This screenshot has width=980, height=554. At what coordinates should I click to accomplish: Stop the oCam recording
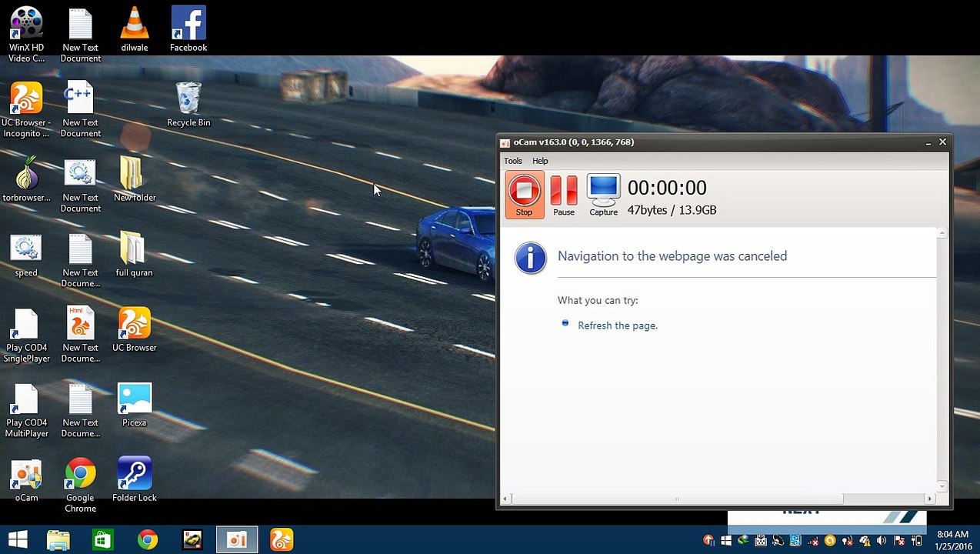click(x=524, y=195)
